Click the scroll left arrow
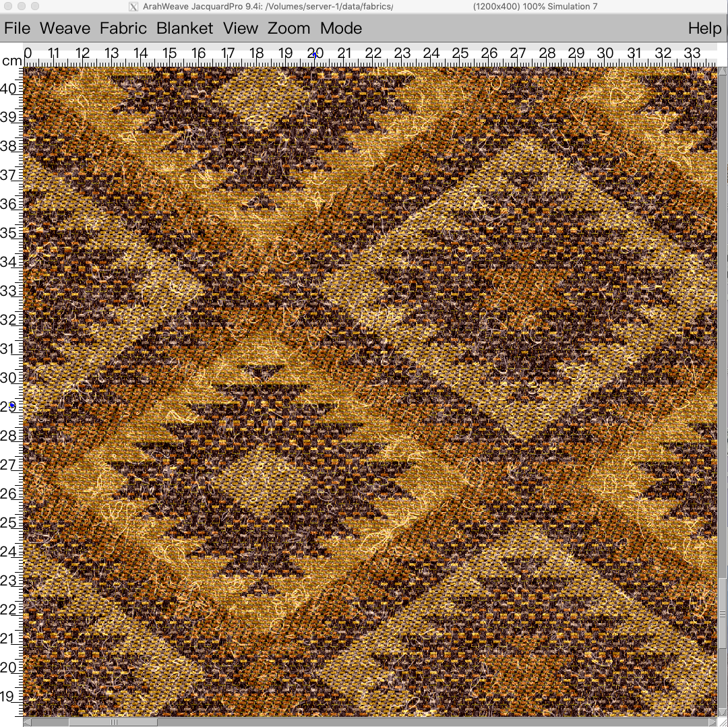The height and width of the screenshot is (727, 728). 27,722
